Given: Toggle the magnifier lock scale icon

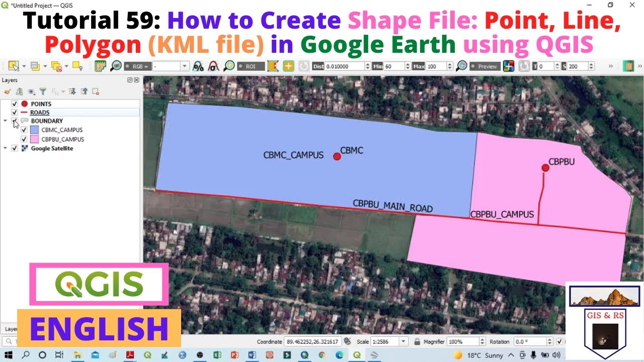Looking at the screenshot, I should 417,341.
